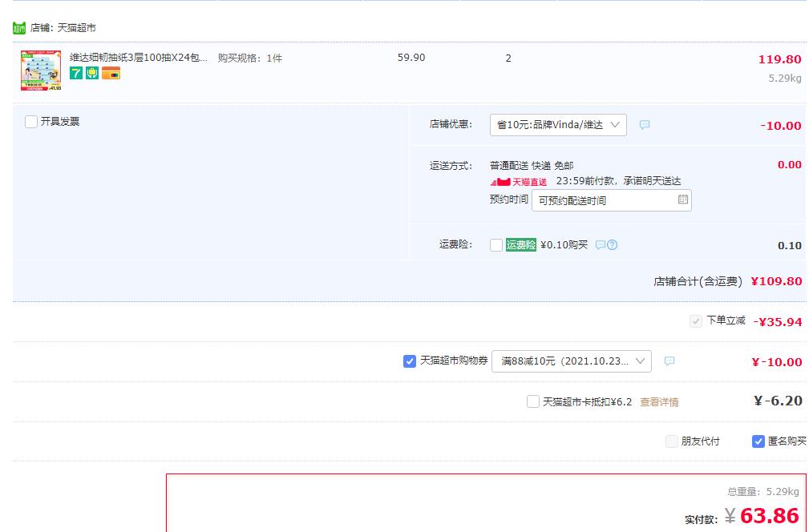This screenshot has width=809, height=532.
Task: Tick the 朋友代付 checkbox
Action: (672, 441)
